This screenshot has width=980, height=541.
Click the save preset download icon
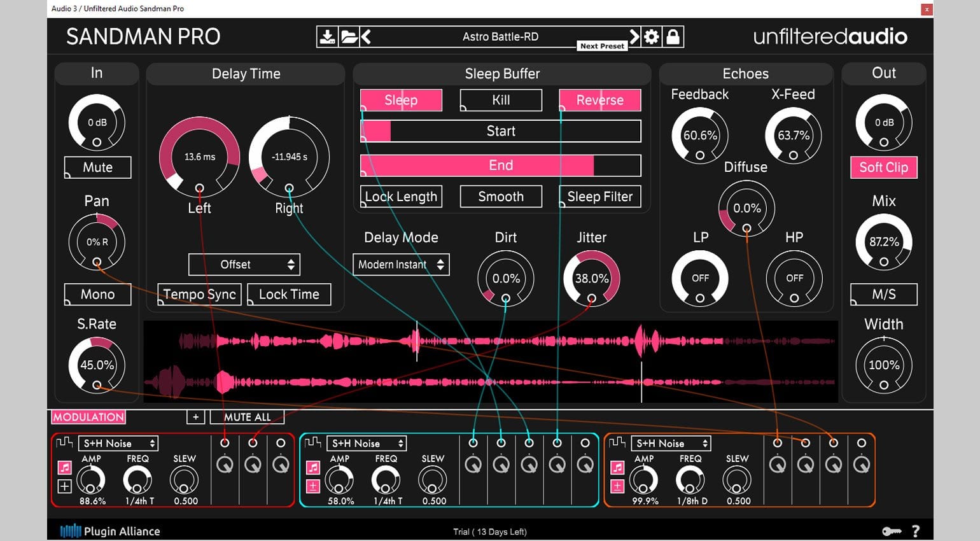(327, 37)
